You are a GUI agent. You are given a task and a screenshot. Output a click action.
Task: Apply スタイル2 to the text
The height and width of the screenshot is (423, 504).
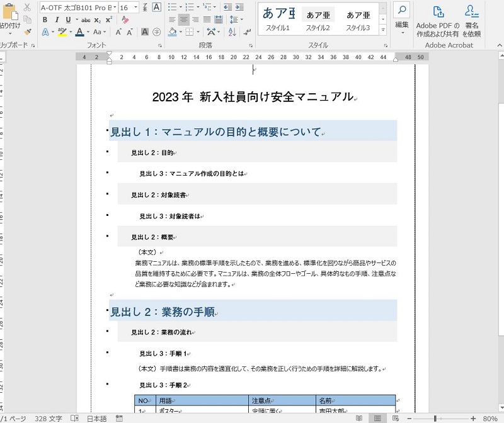[319, 19]
